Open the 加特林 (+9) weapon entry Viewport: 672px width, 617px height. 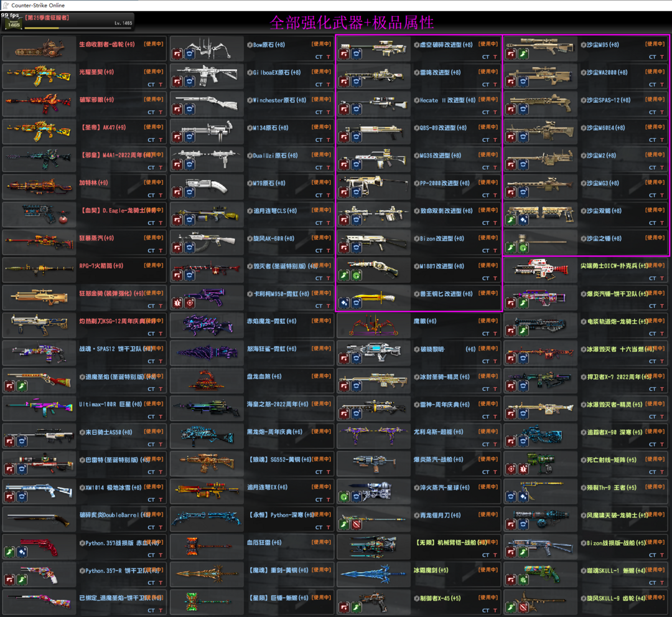point(83,187)
